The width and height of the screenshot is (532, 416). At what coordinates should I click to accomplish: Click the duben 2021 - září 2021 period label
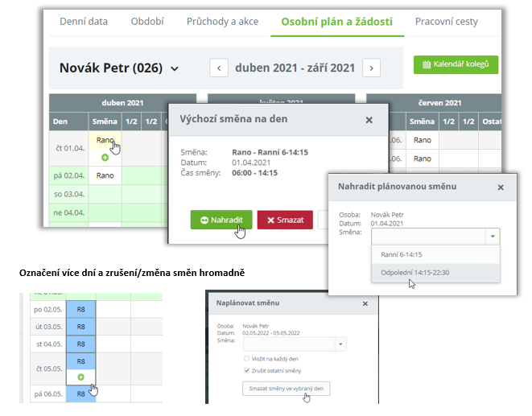tap(295, 68)
